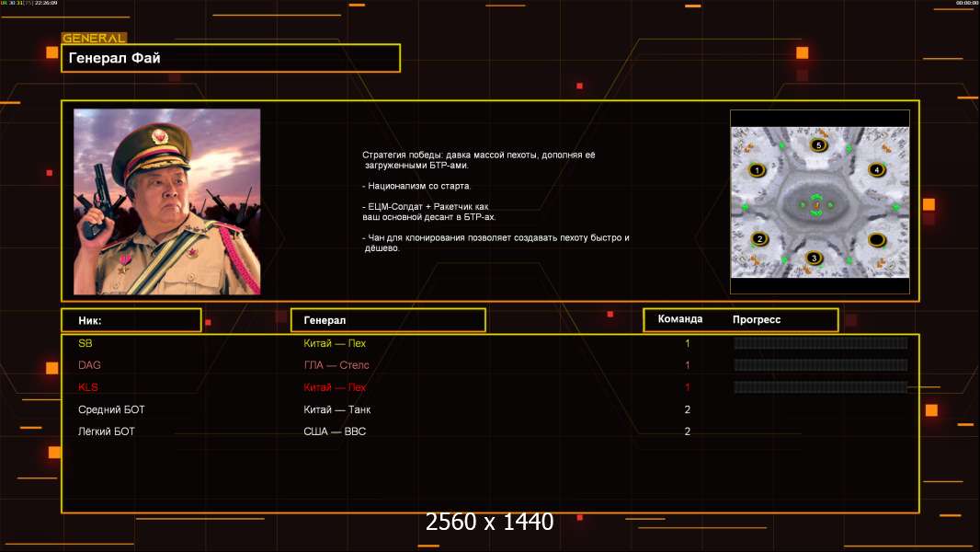Click the loading progress bar for DAG
The height and width of the screenshot is (552, 980).
click(821, 365)
